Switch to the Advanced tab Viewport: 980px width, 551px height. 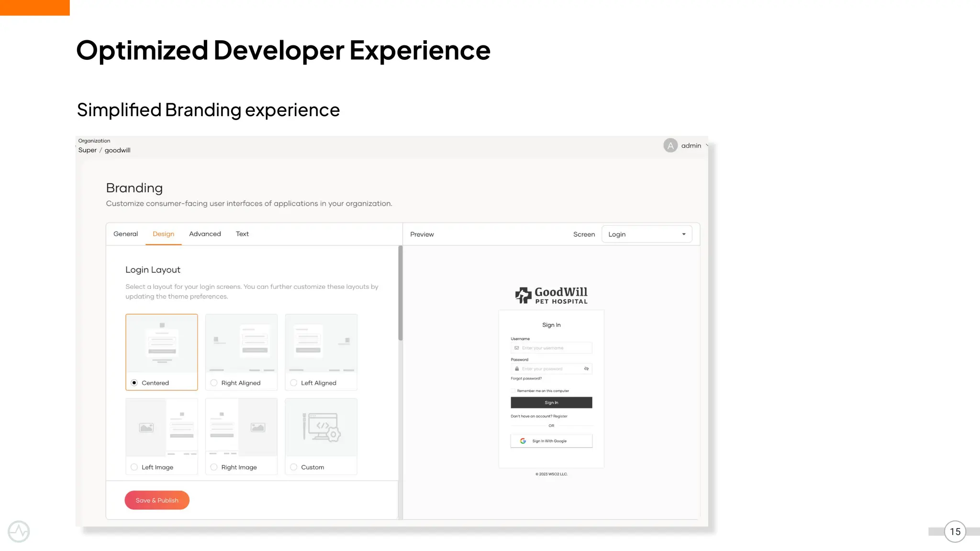[205, 234]
